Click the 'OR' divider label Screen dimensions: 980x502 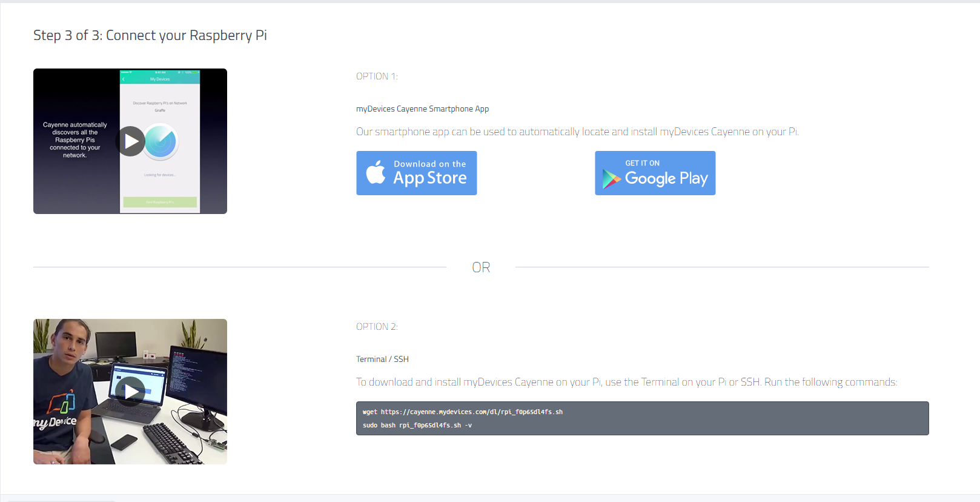pos(481,267)
